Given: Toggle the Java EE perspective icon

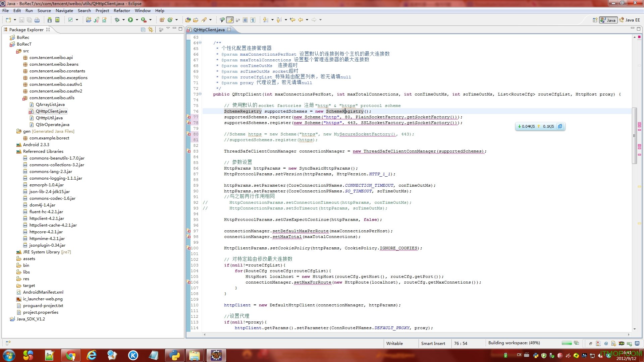Looking at the screenshot, I should pyautogui.click(x=629, y=19).
